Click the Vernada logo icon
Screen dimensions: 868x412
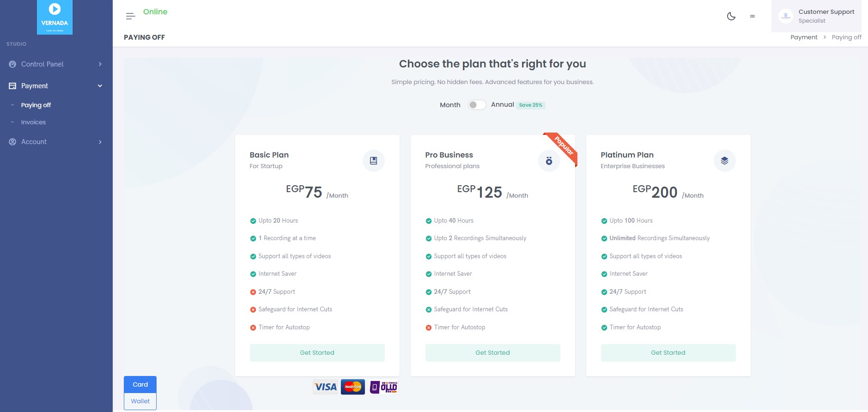point(55,17)
